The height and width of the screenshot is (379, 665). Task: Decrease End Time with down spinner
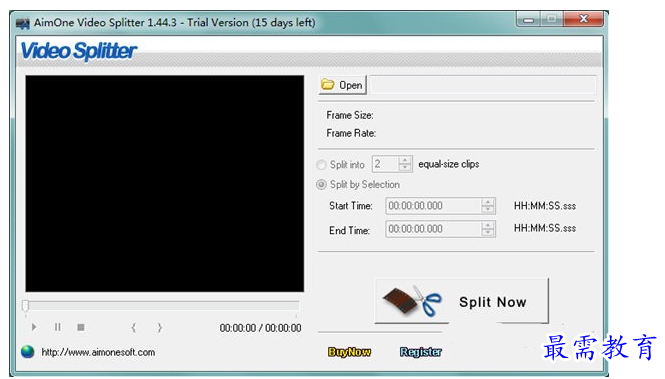(x=488, y=233)
